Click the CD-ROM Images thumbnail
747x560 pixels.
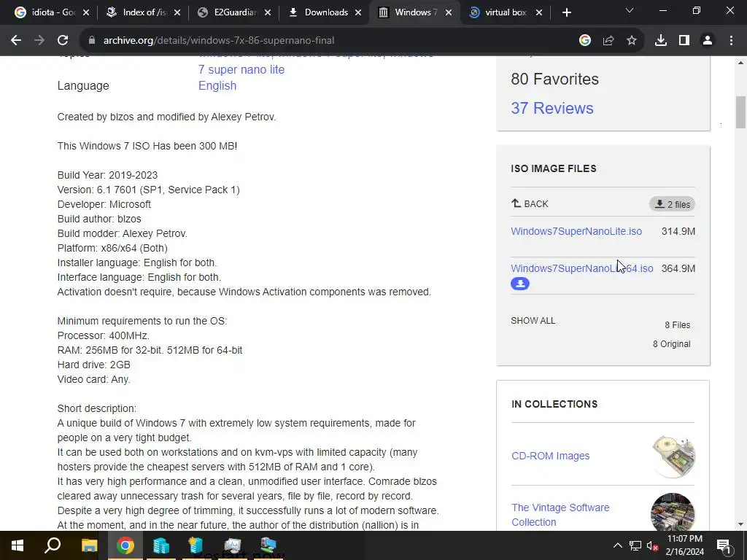(673, 456)
